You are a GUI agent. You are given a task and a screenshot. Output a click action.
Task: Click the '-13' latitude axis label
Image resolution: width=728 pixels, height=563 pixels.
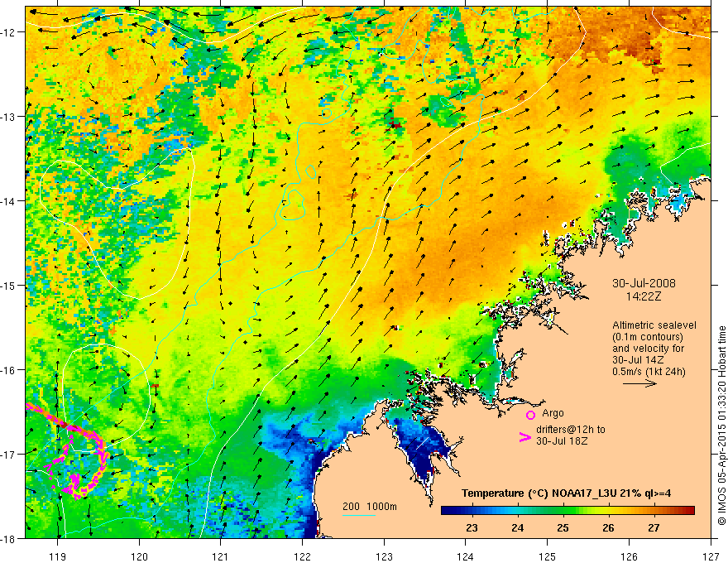tap(9, 117)
